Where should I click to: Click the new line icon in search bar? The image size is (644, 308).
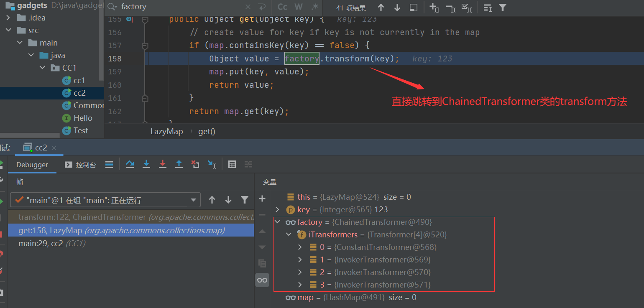pos(262,7)
